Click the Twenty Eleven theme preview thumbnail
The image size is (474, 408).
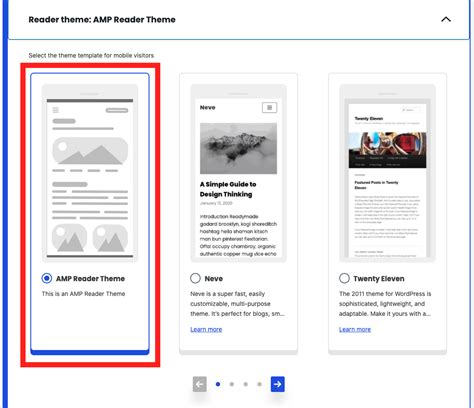[x=387, y=173]
